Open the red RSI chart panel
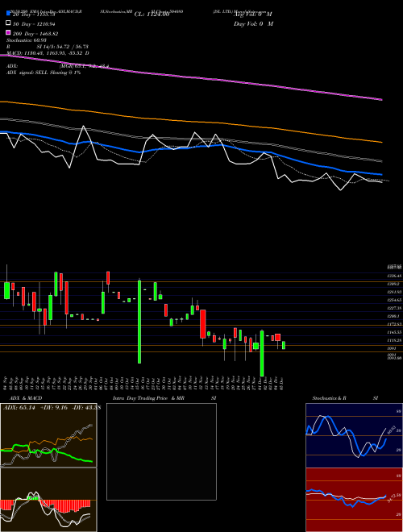This screenshot has width=403, height=532. [354, 500]
